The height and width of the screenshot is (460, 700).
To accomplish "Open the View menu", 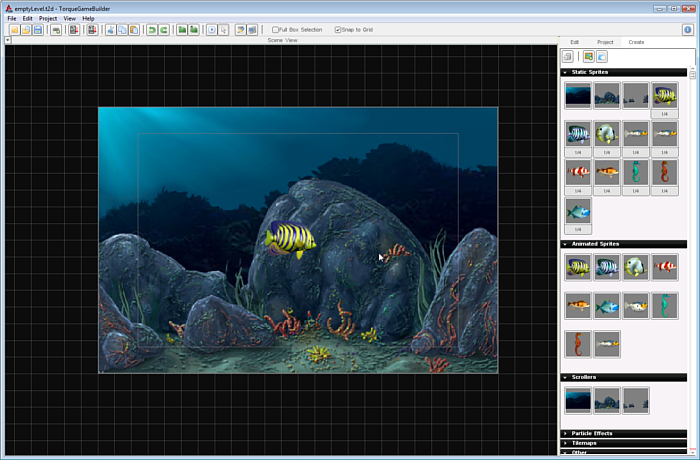I will point(69,18).
